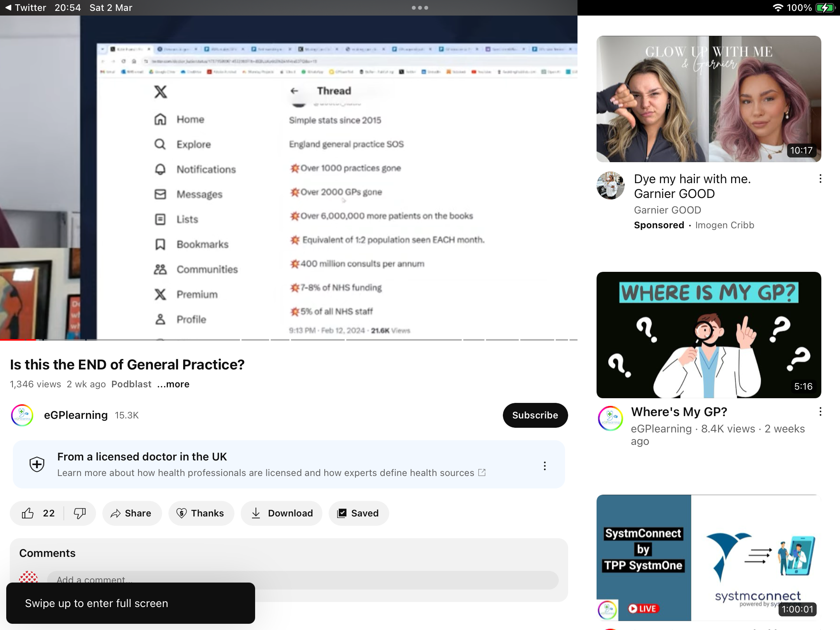Tap the battery charging indicator
Image resolution: width=840 pixels, height=630 pixels.
click(x=825, y=8)
